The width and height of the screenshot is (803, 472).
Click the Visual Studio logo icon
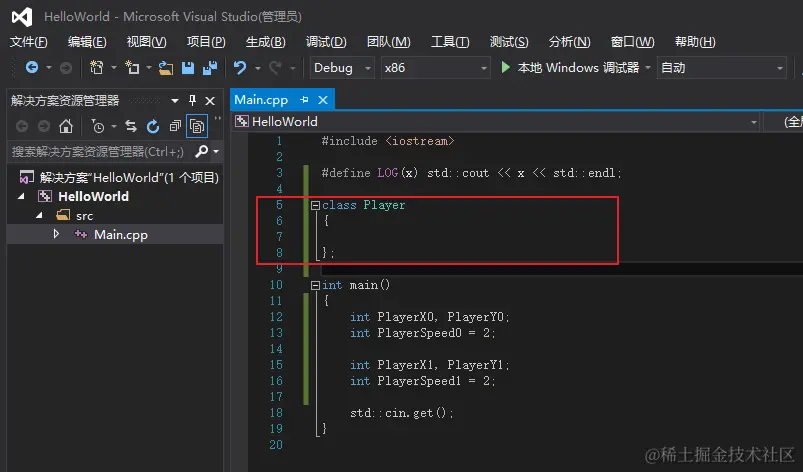[x=22, y=17]
